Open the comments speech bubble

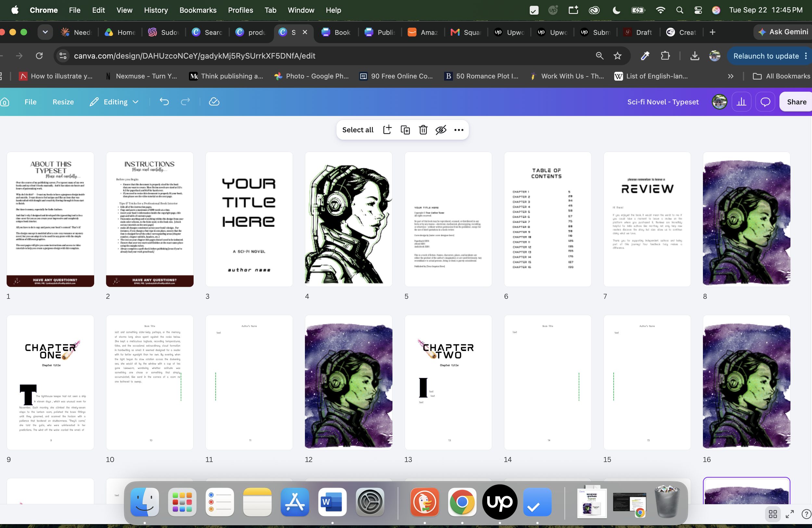(765, 102)
